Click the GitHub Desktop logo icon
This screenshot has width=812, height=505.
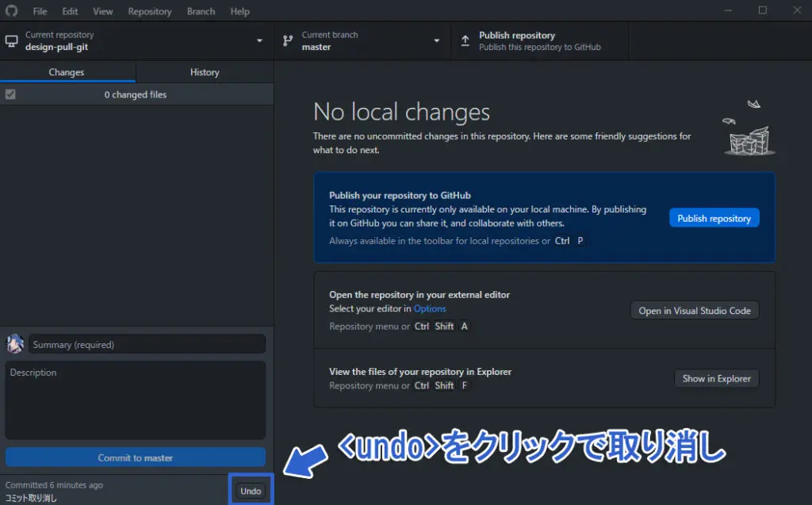11,11
